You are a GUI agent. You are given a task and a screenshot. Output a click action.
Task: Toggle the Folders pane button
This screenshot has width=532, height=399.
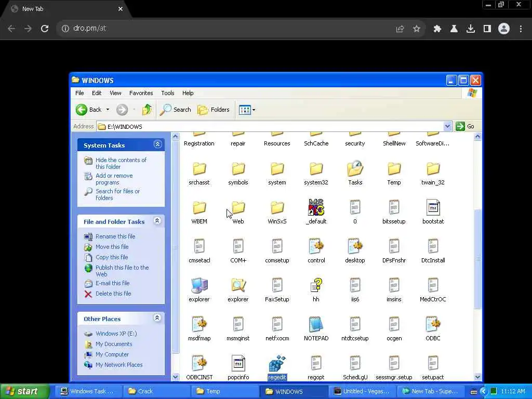point(214,110)
